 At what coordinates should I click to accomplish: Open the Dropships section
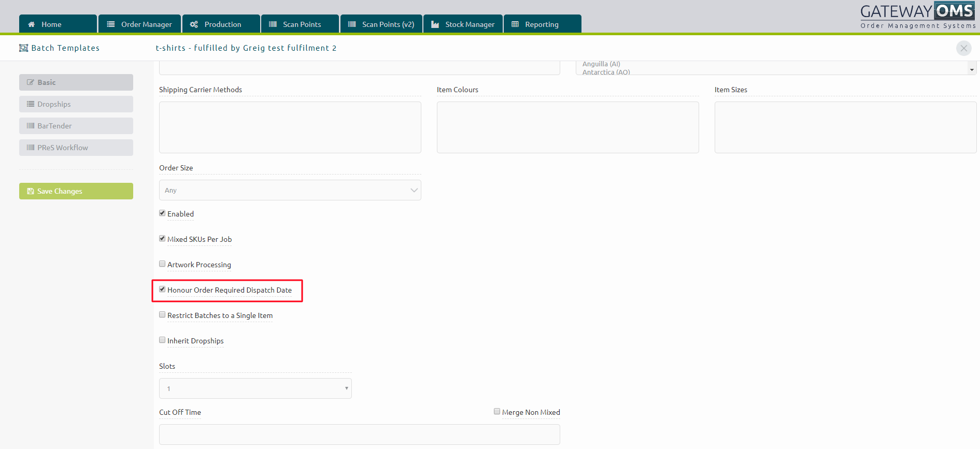click(x=76, y=104)
